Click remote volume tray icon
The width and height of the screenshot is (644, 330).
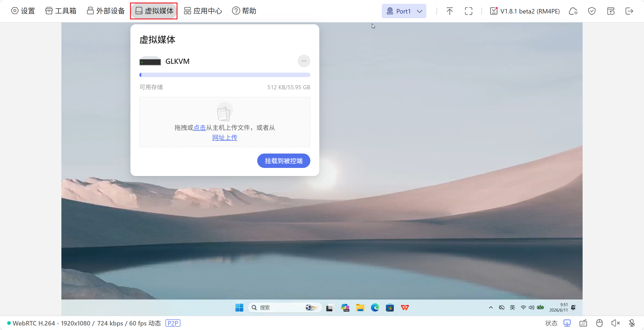coord(532,308)
